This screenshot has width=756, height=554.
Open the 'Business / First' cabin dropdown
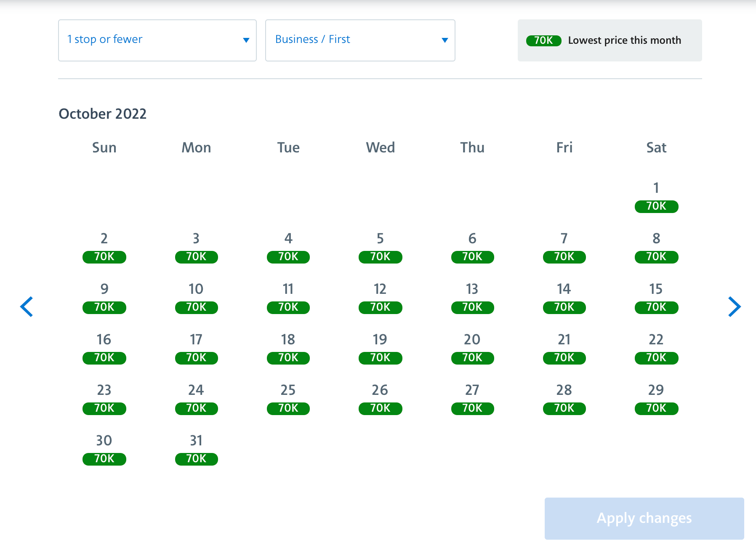click(360, 40)
